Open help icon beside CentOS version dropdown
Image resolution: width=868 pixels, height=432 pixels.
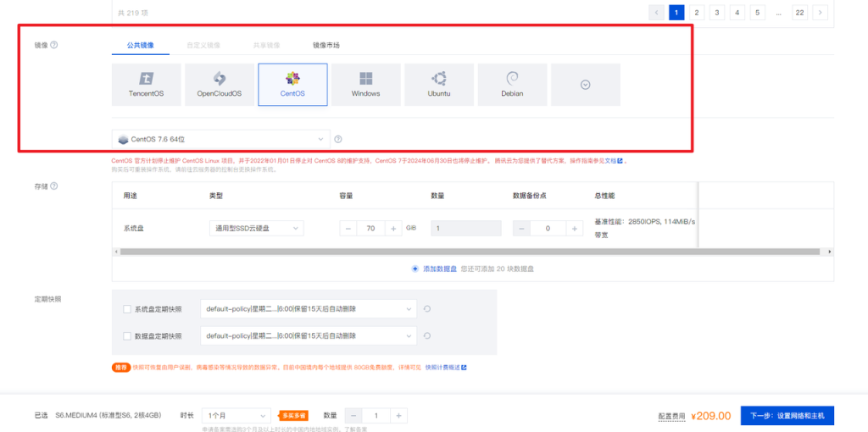pyautogui.click(x=337, y=140)
